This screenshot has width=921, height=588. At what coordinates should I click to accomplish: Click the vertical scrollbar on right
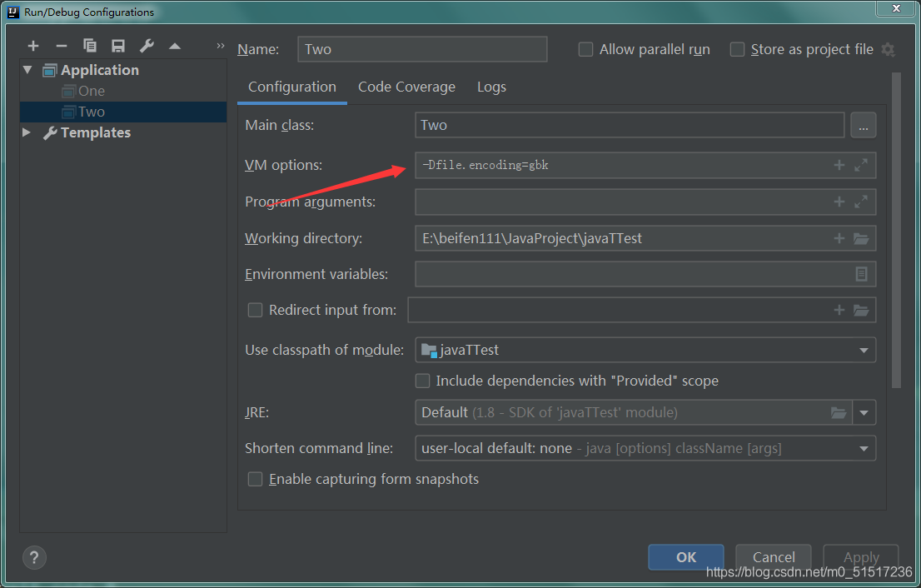click(x=896, y=230)
